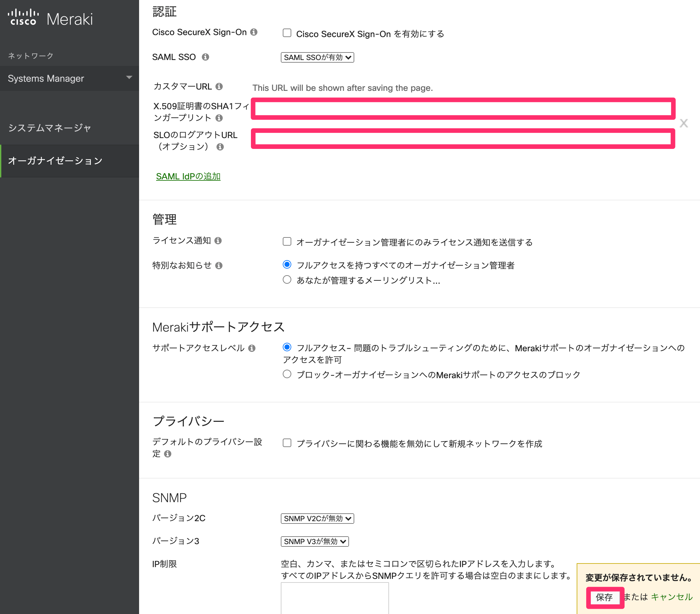This screenshot has height=614, width=700.
Task: Open SNMP V3 version dropdown
Action: (315, 542)
